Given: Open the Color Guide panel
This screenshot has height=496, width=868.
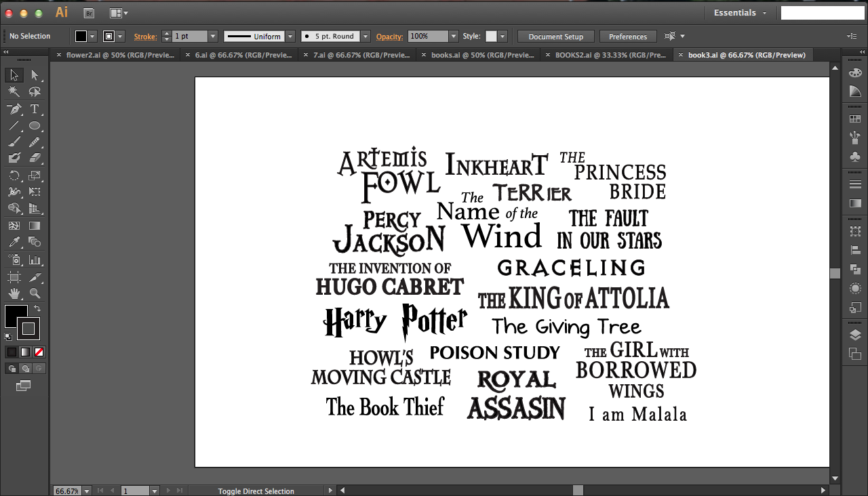Looking at the screenshot, I should click(855, 91).
